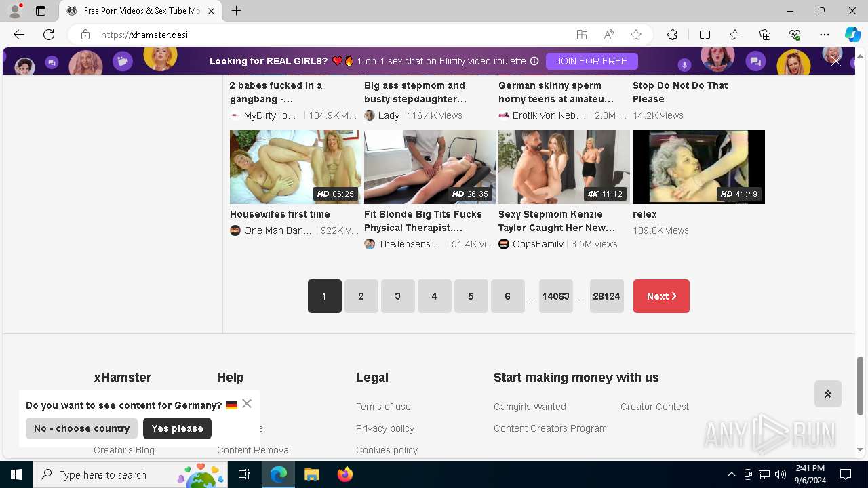The image size is (868, 488).
Task: Open the TheJensens channel link
Action: pos(409,244)
